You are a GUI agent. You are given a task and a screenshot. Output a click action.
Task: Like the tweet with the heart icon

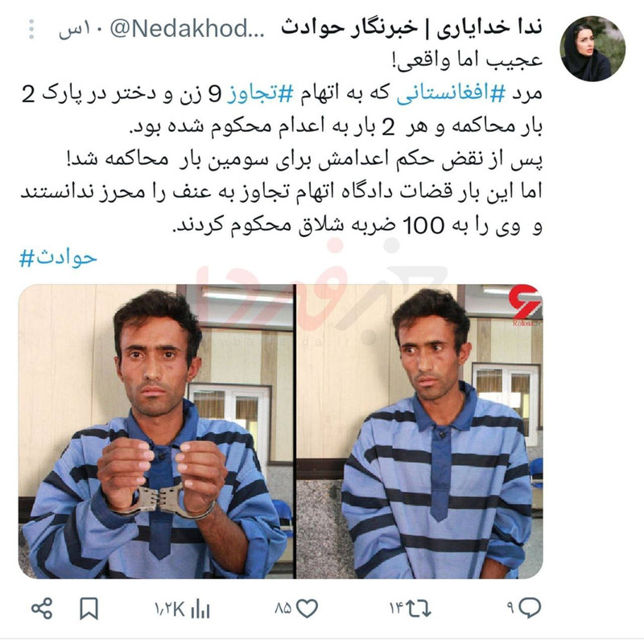point(308,609)
